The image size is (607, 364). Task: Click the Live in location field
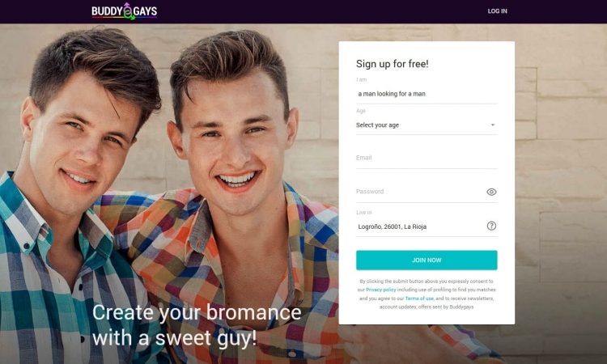[x=420, y=226]
